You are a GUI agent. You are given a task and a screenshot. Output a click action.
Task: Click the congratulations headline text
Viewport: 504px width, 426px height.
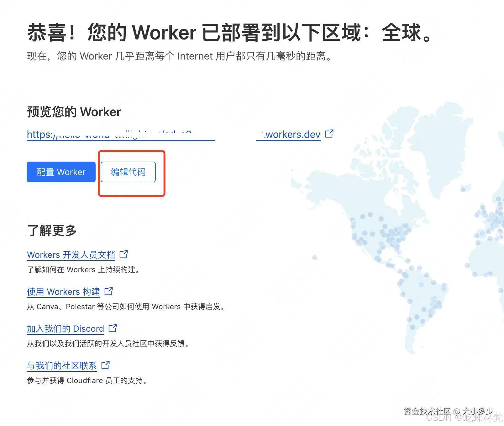point(229,33)
